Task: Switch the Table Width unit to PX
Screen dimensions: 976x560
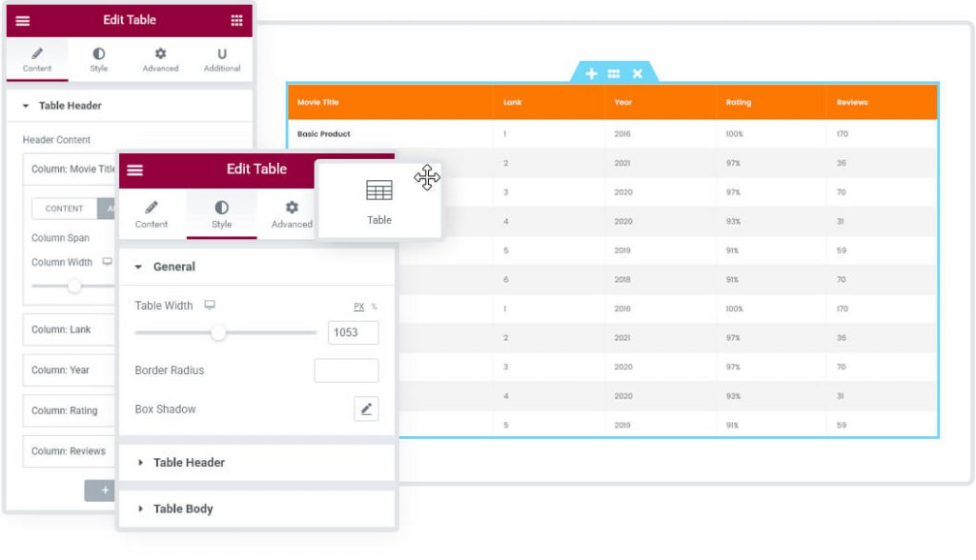Action: point(358,306)
